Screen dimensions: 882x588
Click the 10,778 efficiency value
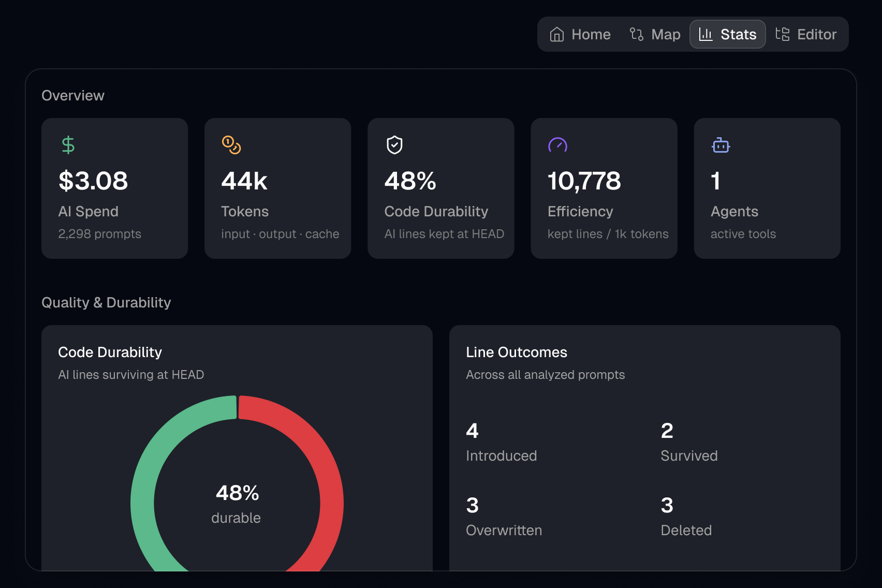tap(584, 181)
